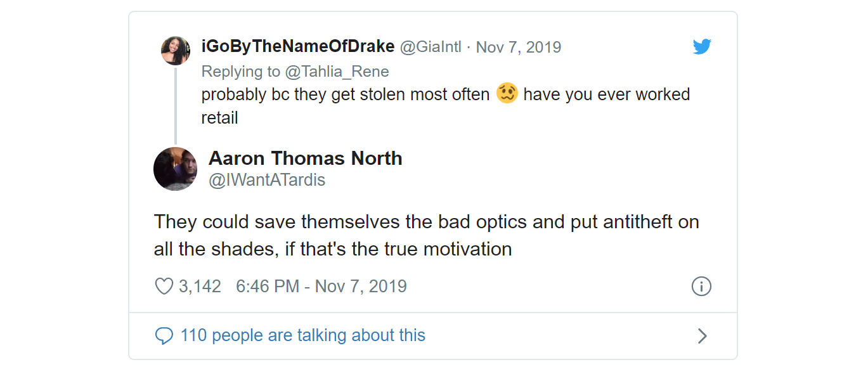The width and height of the screenshot is (868, 381).
Task: Open Aaron Thomas North's avatar
Action: 176,169
